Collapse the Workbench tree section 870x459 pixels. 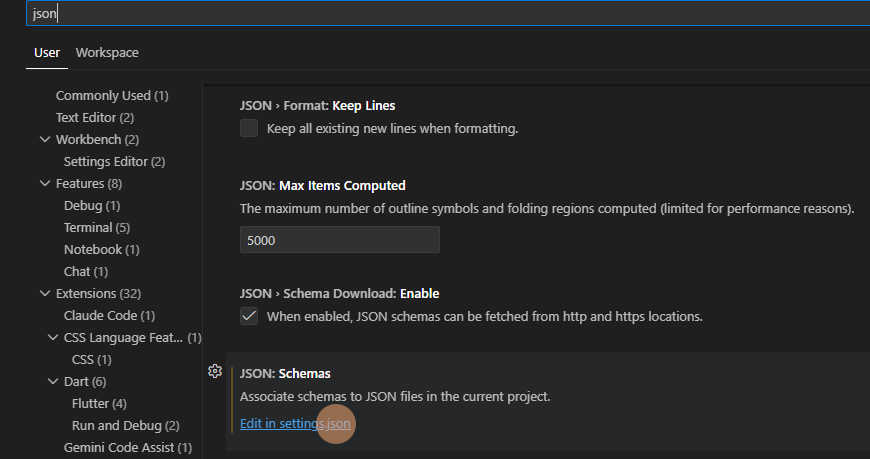tap(45, 139)
